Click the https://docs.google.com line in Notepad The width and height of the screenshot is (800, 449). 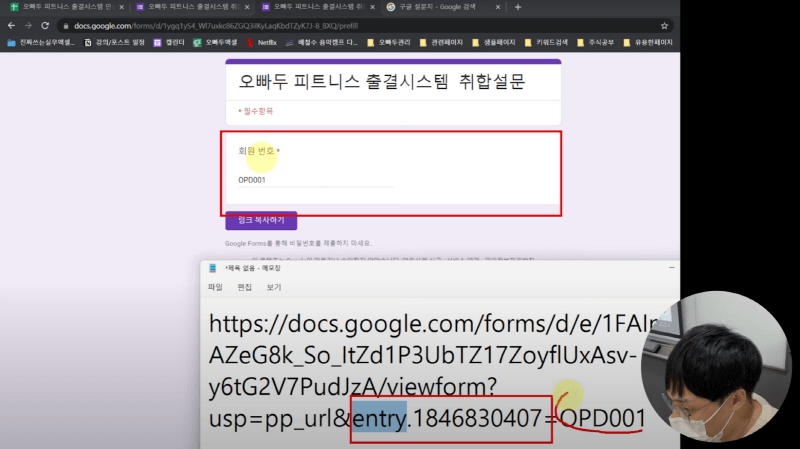pos(434,324)
